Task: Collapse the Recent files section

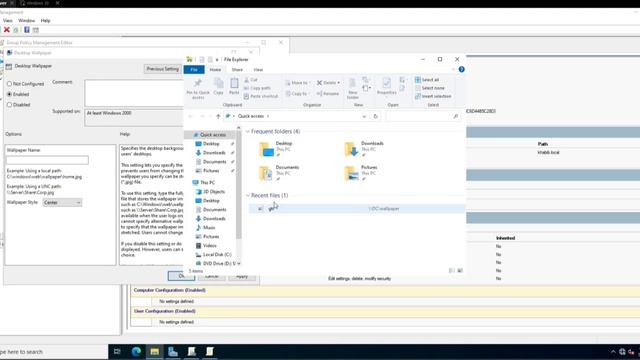Action: pyautogui.click(x=248, y=196)
